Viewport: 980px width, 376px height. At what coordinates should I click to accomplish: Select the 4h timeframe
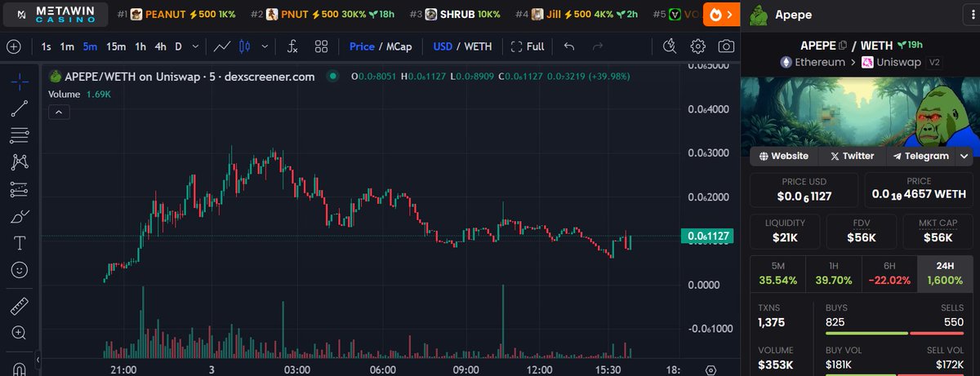point(160,46)
